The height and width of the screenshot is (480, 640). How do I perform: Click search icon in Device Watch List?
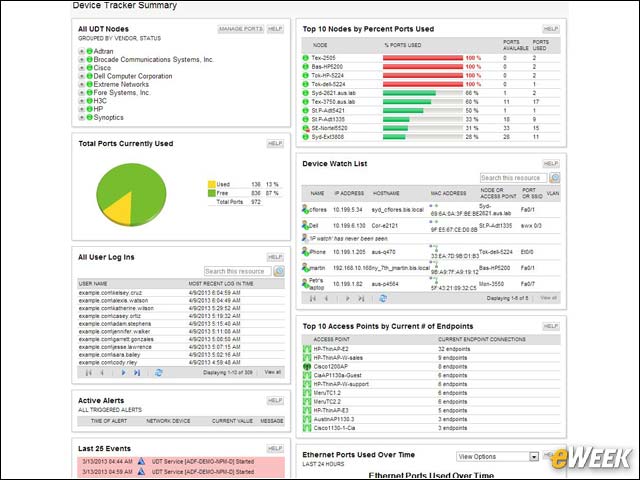coord(555,178)
